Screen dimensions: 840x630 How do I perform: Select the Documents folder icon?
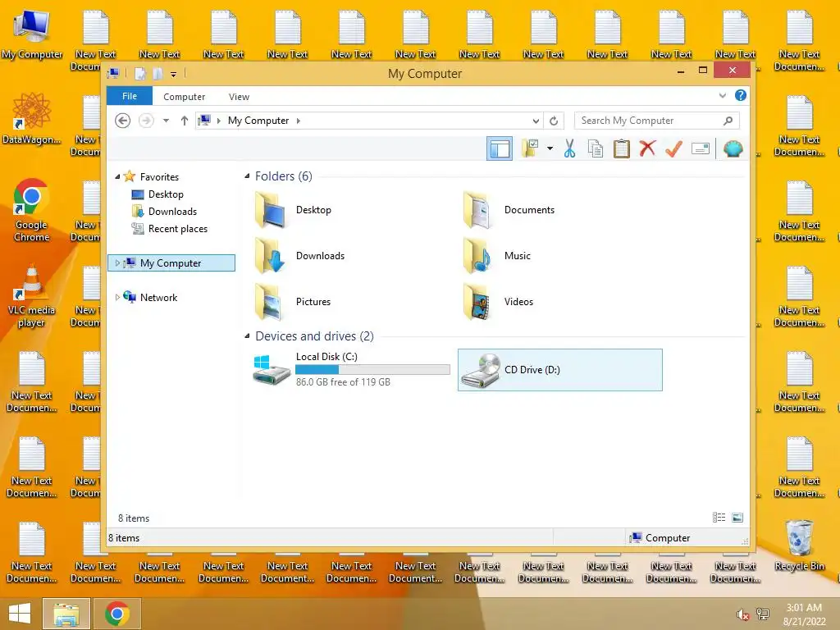[477, 210]
